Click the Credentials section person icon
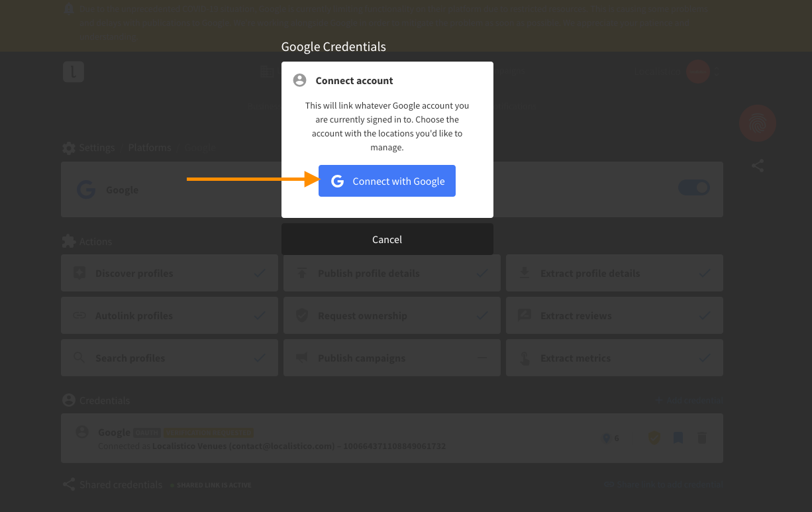812x512 pixels. click(69, 400)
